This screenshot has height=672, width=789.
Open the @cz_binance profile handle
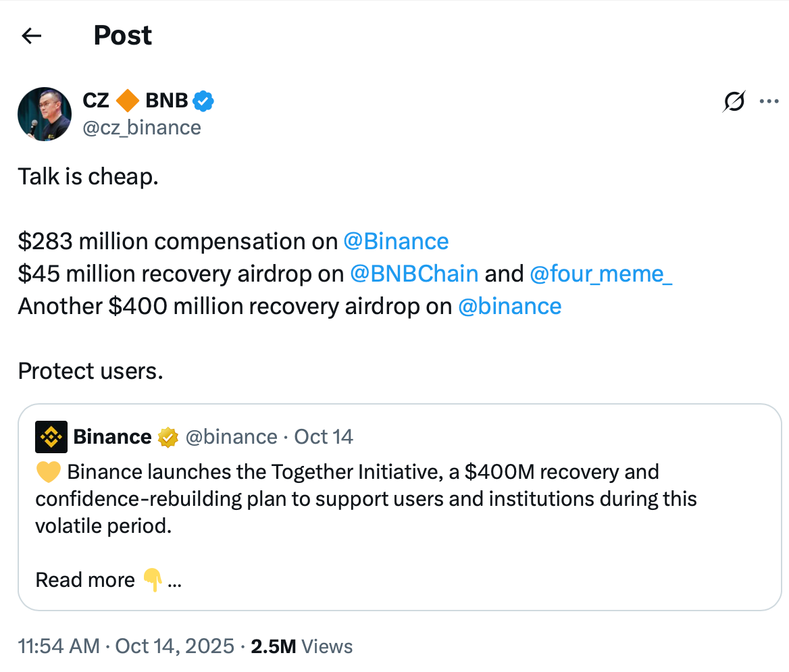tap(142, 127)
